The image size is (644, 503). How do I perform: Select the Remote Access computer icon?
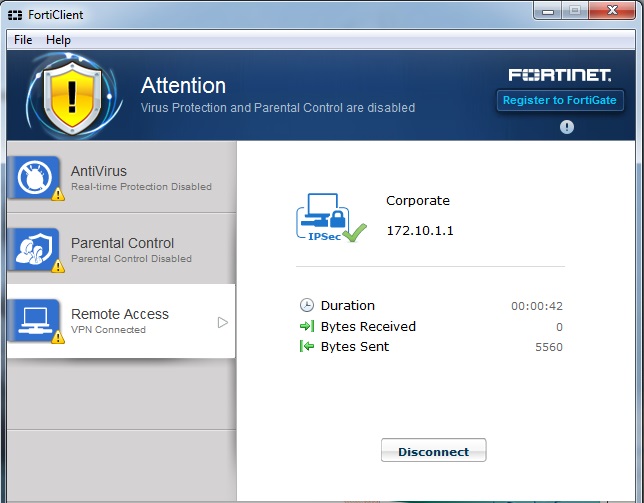[34, 320]
